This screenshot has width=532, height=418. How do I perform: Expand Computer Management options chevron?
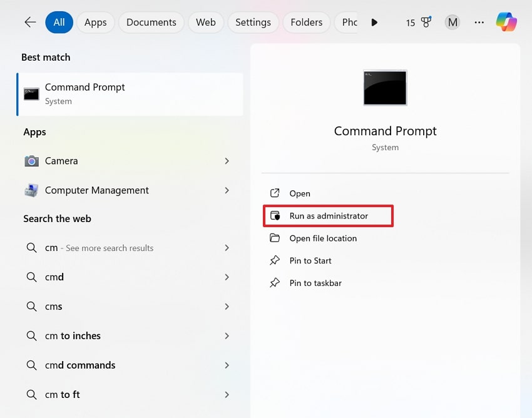pyautogui.click(x=227, y=190)
